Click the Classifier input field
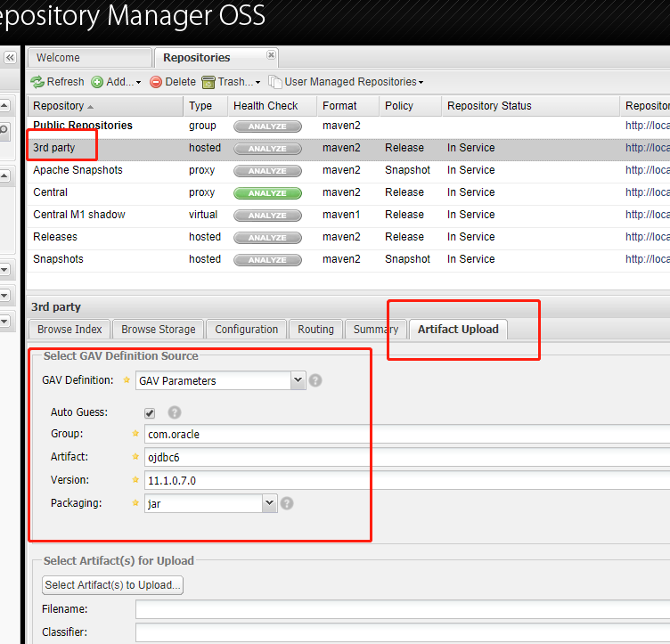 [x=403, y=632]
